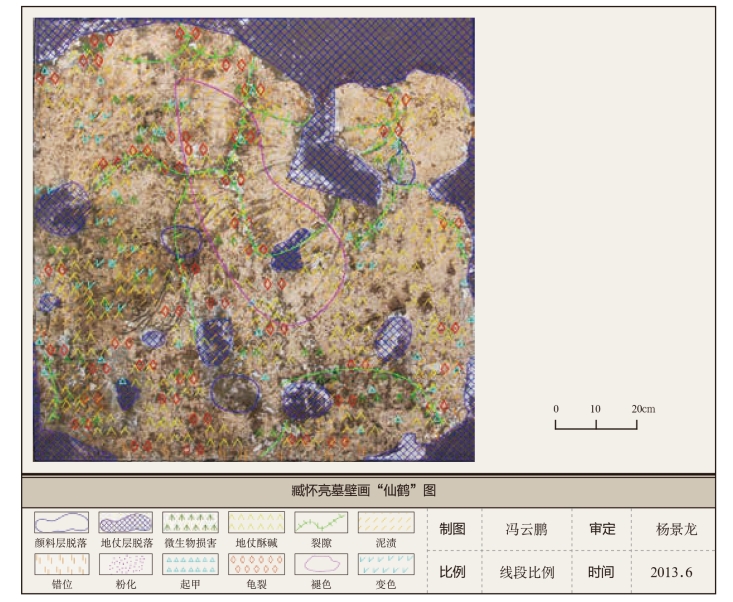This screenshot has width=733, height=602.
Task: Click the scale bar line
Action: coord(596,425)
